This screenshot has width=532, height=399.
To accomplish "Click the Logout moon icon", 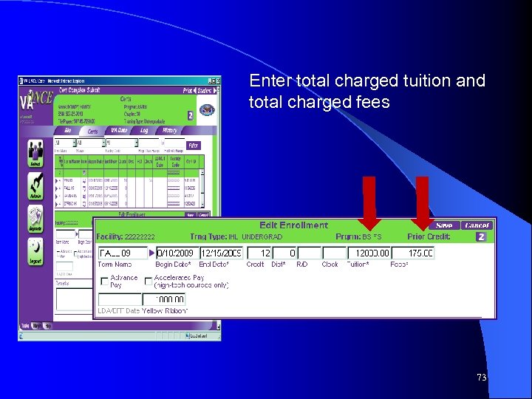I will tap(35, 251).
